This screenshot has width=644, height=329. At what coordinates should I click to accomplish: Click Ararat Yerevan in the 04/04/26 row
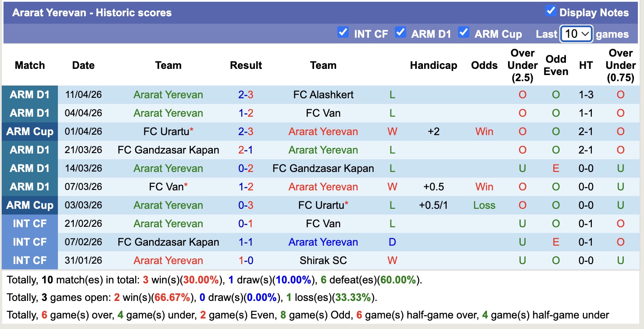[x=168, y=113]
